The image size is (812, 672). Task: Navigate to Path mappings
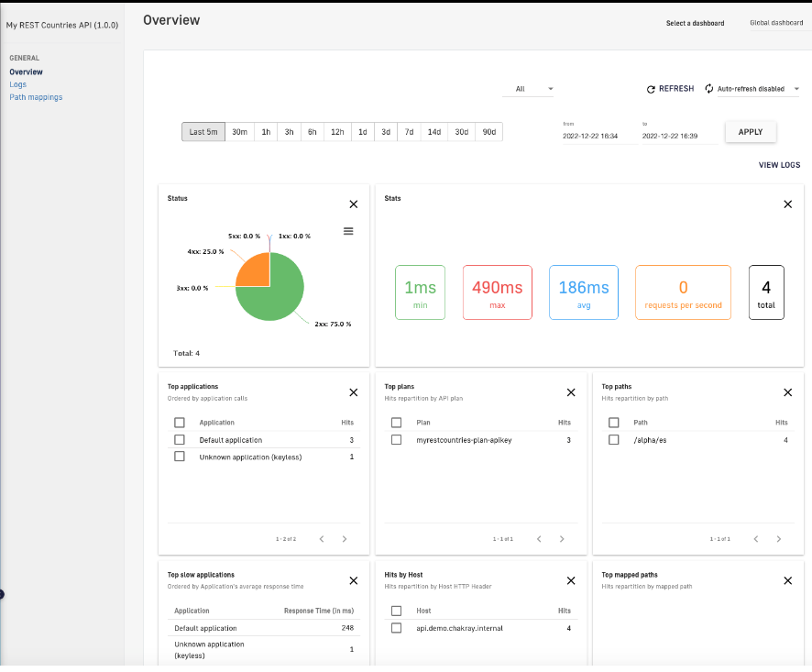[36, 97]
